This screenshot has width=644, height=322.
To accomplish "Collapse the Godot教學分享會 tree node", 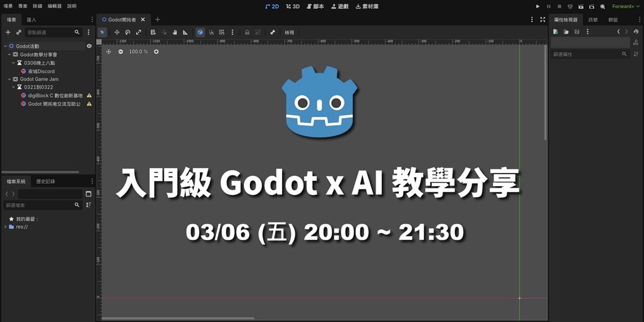I will click(x=10, y=54).
